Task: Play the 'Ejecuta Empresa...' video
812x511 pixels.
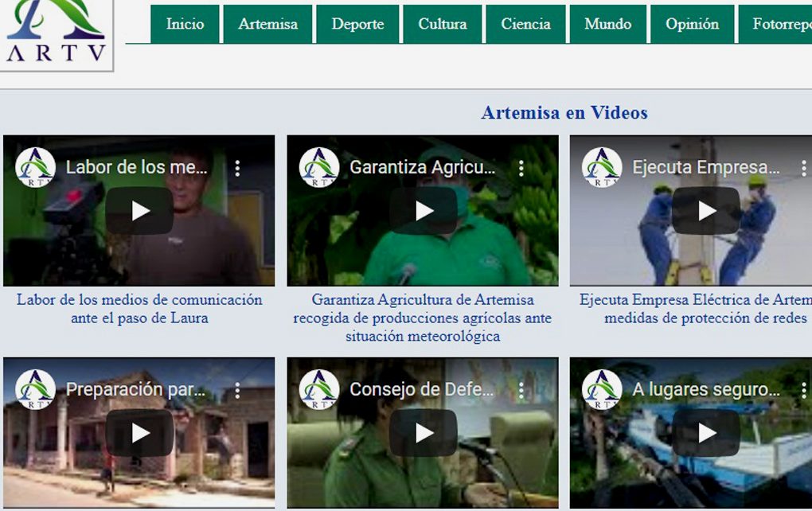Action: click(x=706, y=211)
